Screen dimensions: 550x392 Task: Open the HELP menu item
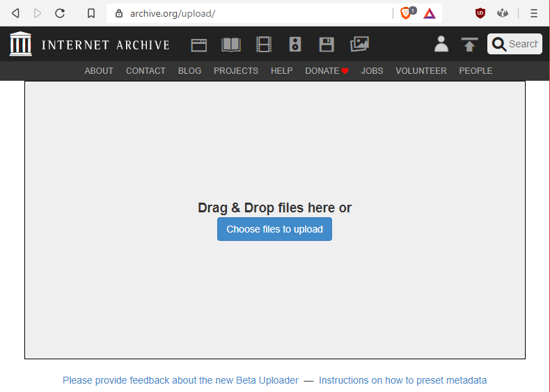(x=282, y=71)
